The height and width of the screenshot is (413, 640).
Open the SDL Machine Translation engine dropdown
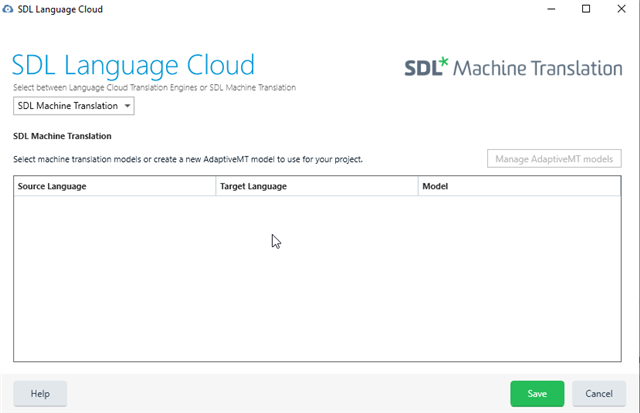pos(73,106)
